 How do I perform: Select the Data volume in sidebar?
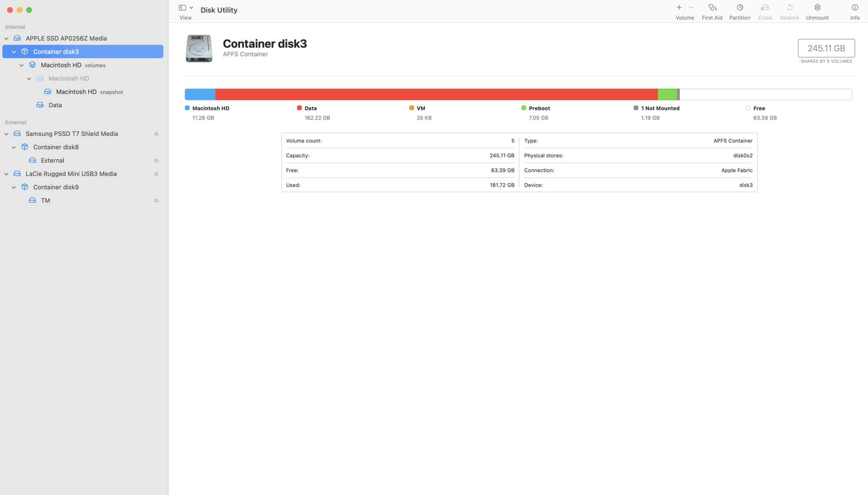(x=55, y=105)
